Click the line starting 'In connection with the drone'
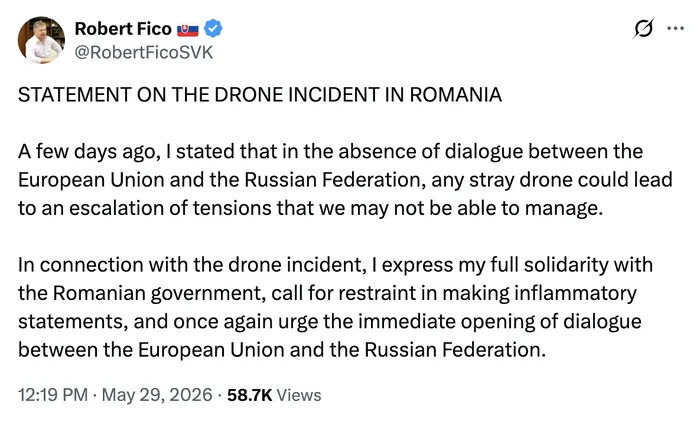Viewport: 700px width, 421px height. [x=335, y=265]
